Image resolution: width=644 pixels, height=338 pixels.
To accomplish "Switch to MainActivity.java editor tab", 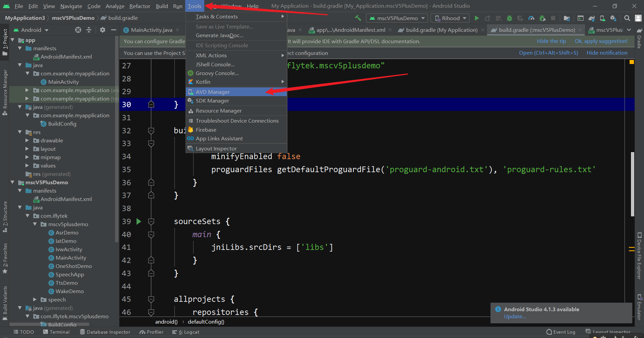I will coord(151,30).
